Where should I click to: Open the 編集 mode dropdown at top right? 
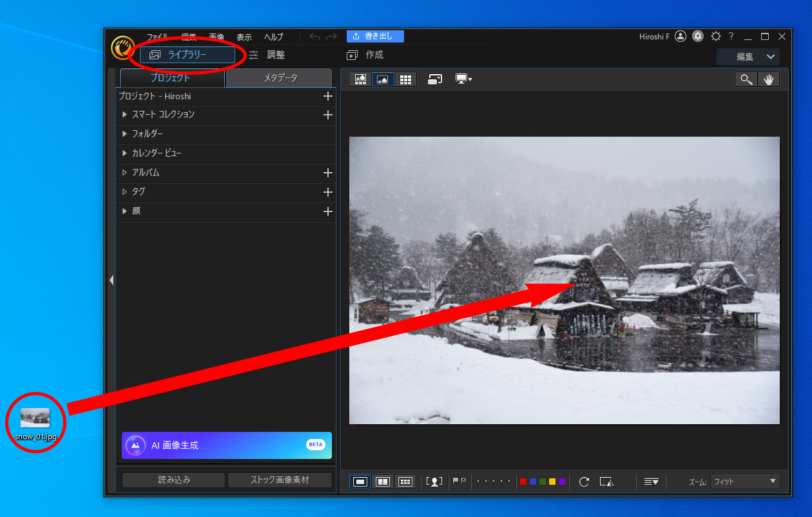pyautogui.click(x=748, y=57)
